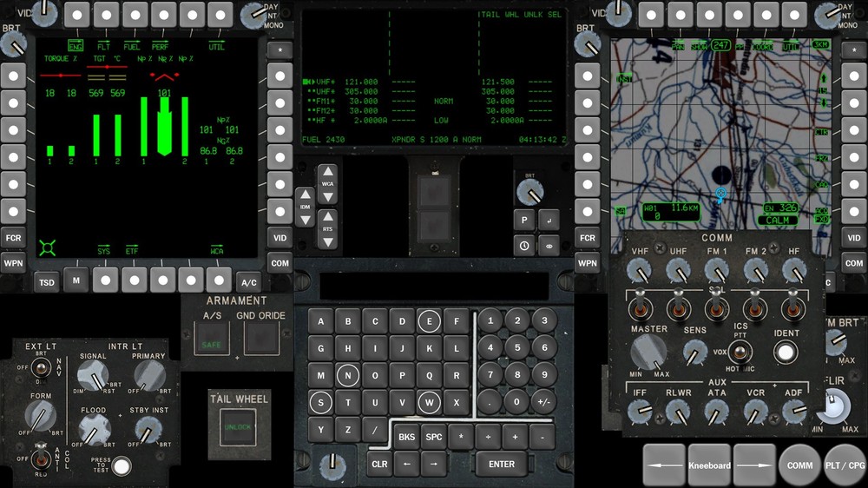The image size is (868, 488).
Task: Click the number 0 key
Action: [516, 402]
